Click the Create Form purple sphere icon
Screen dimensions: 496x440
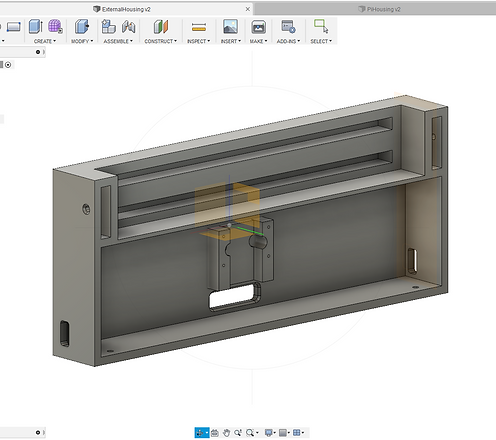tap(55, 27)
